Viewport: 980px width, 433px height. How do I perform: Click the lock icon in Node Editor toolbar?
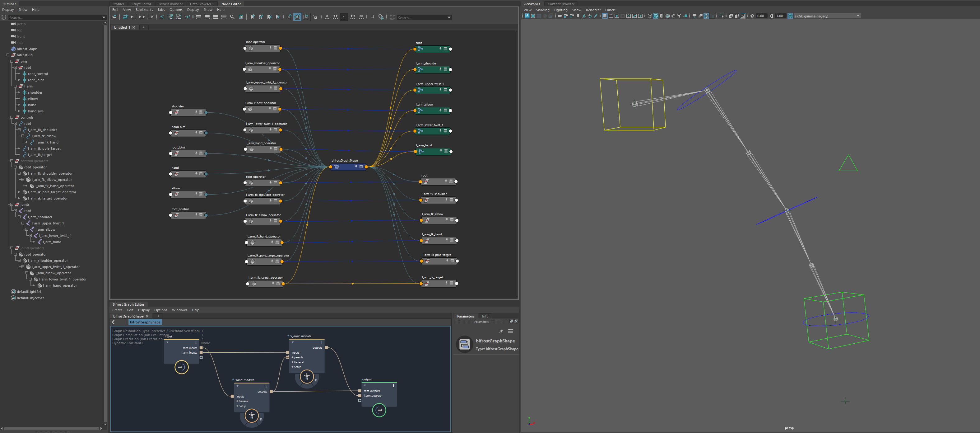click(315, 17)
